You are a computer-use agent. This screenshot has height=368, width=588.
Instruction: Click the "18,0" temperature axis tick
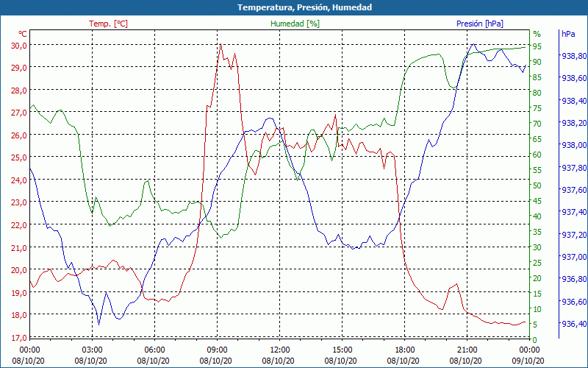click(x=19, y=315)
